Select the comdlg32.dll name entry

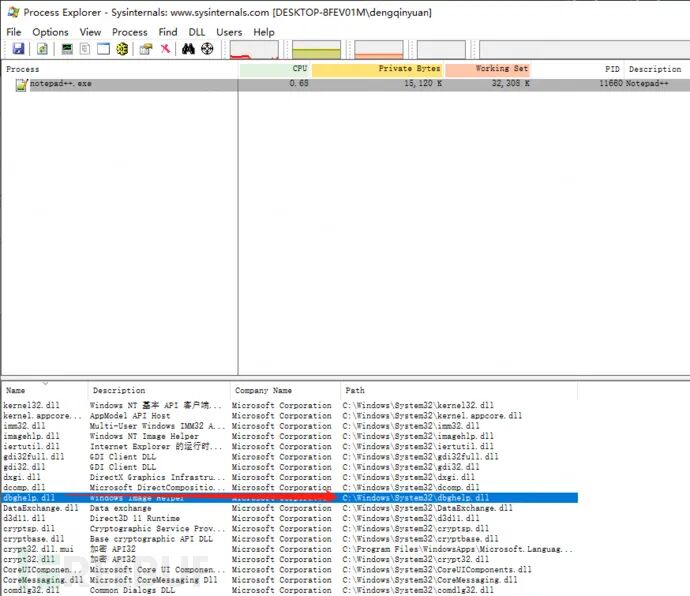pos(31,590)
